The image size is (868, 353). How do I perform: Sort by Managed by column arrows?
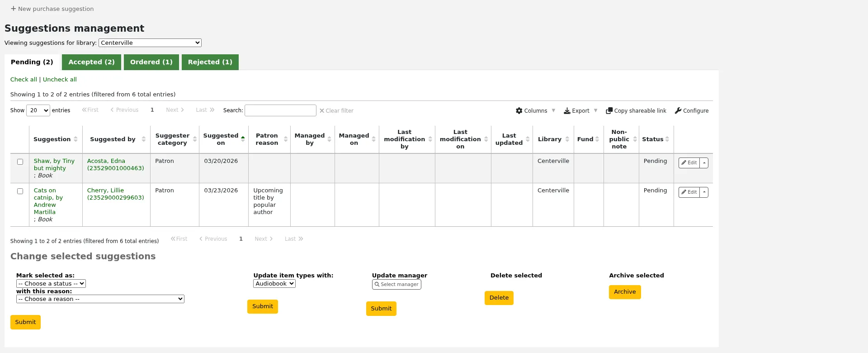tap(330, 139)
